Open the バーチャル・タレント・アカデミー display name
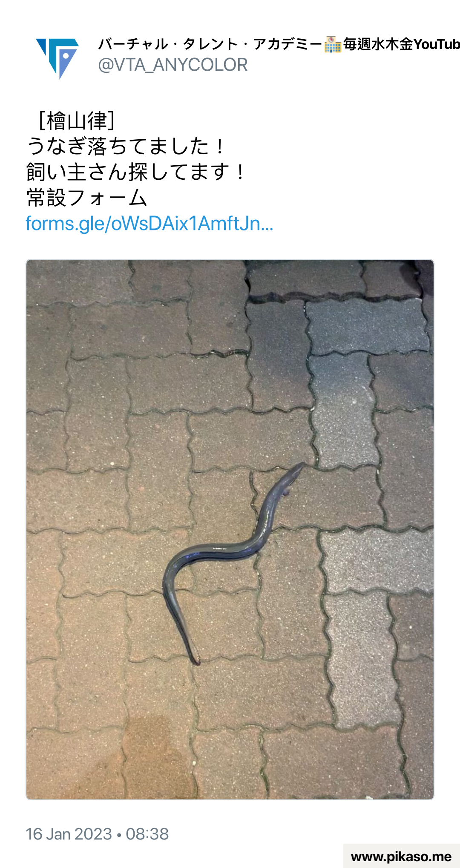This screenshot has height=868, width=460. [x=210, y=44]
